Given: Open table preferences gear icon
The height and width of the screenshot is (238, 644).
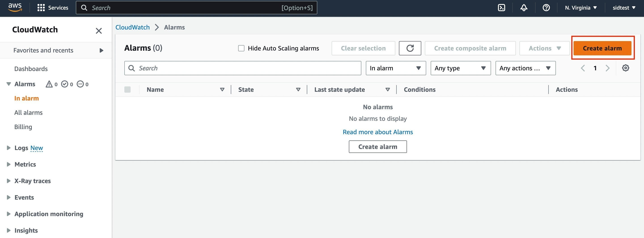Looking at the screenshot, I should click(625, 68).
